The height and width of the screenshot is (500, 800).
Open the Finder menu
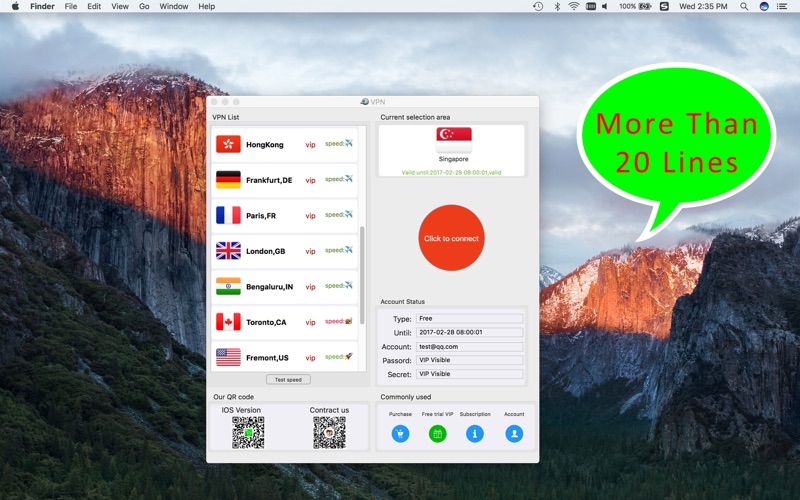tap(42, 6)
